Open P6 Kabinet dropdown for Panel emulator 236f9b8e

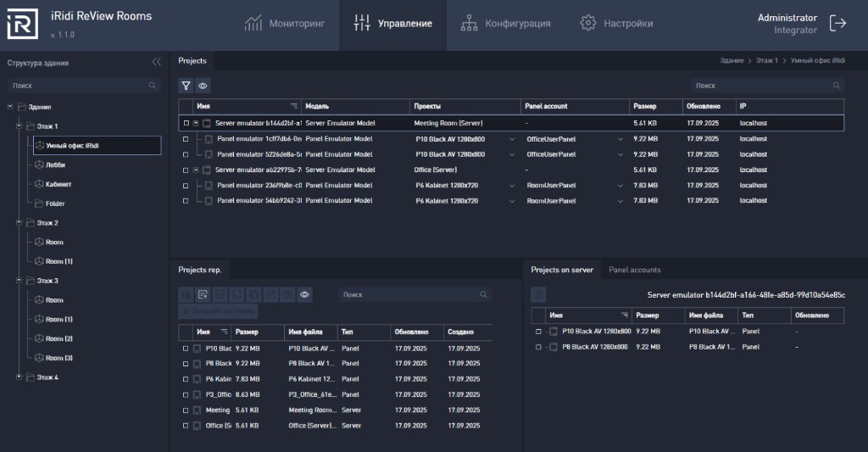pyautogui.click(x=511, y=186)
